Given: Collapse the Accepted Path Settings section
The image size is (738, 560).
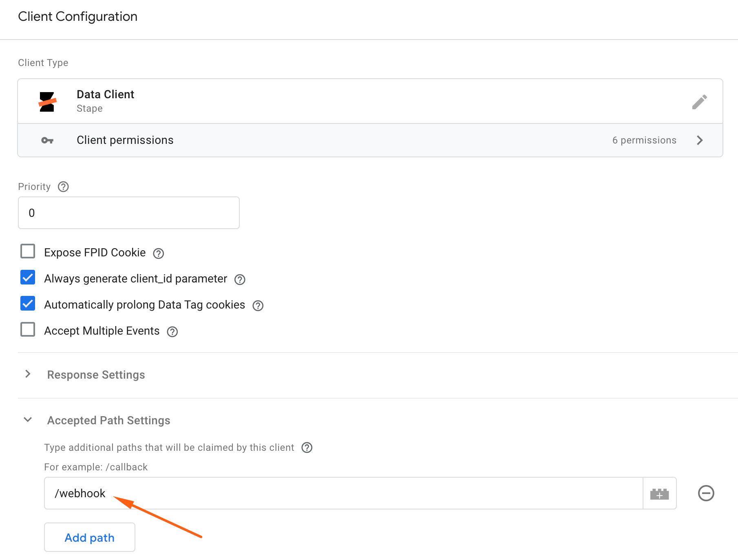Looking at the screenshot, I should [x=28, y=419].
